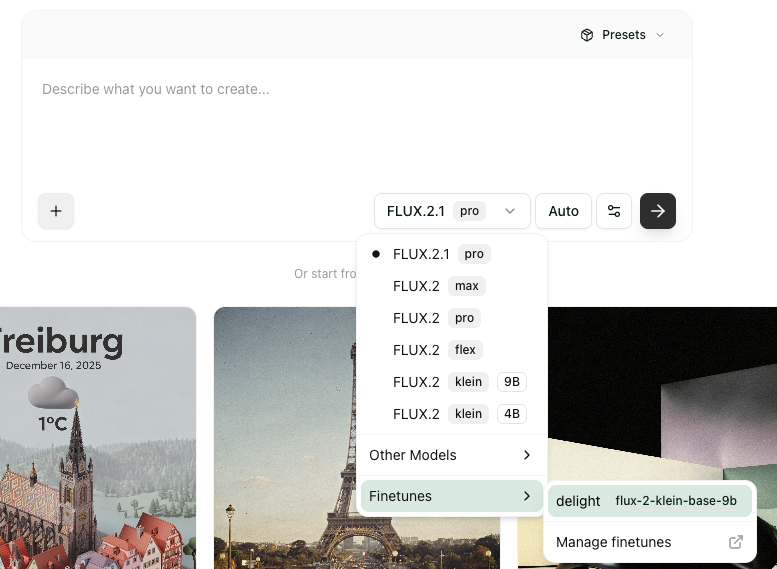Select the FLUX.2 klein 9B model
This screenshot has width=777, height=569.
click(451, 382)
